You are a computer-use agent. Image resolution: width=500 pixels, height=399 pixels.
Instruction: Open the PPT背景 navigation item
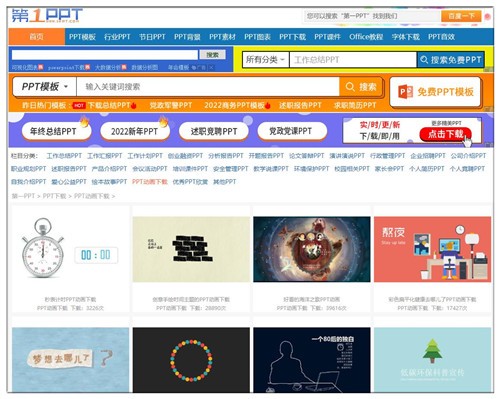pos(187,37)
